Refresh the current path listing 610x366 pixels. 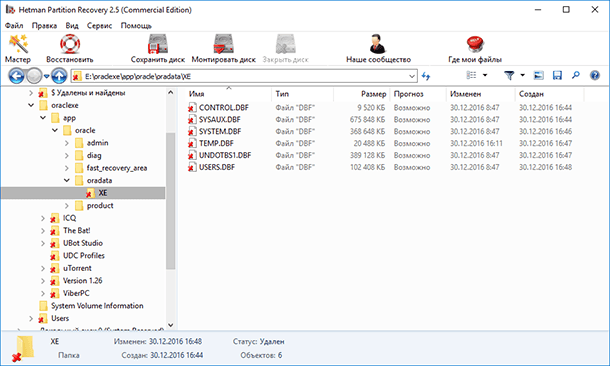[x=426, y=76]
